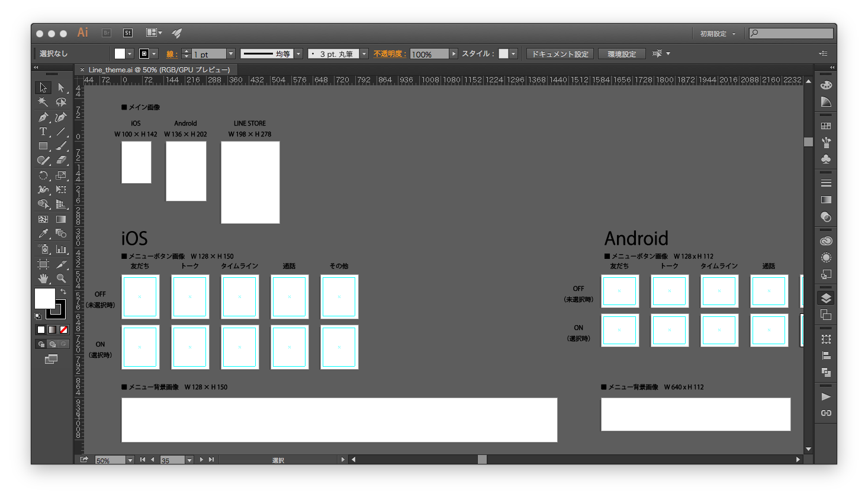The width and height of the screenshot is (868, 500).
Task: Select the Blend tool
Action: [61, 233]
